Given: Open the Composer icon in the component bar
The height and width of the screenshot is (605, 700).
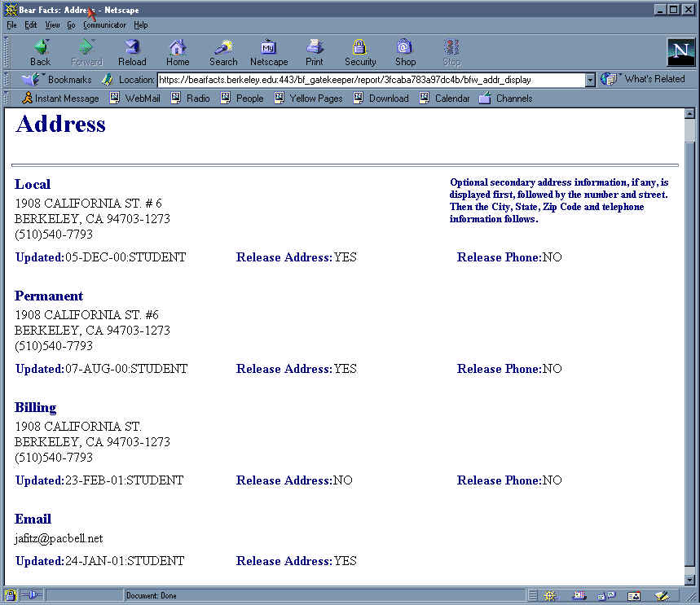Looking at the screenshot, I should (x=661, y=595).
